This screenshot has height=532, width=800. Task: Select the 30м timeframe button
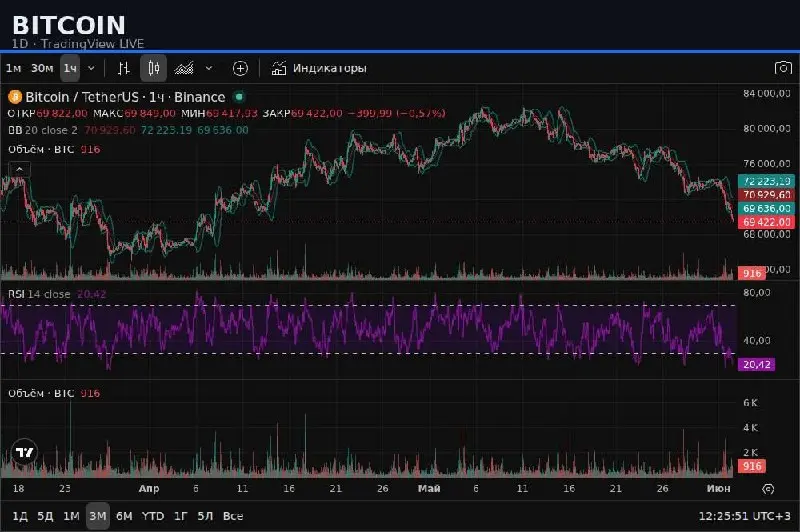pos(42,68)
